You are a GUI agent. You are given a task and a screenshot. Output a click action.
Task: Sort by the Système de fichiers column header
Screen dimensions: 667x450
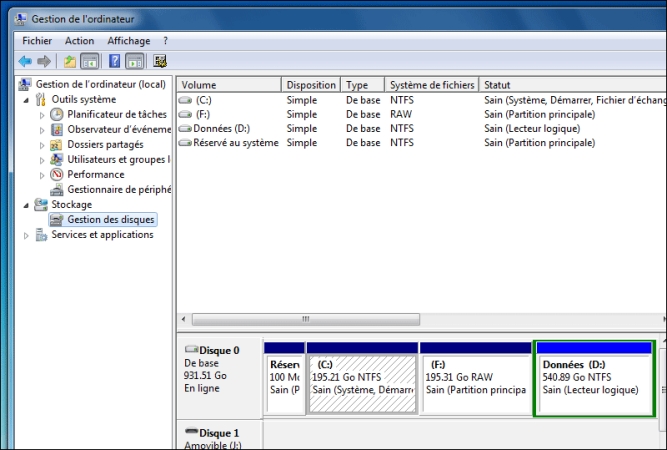[x=431, y=85]
